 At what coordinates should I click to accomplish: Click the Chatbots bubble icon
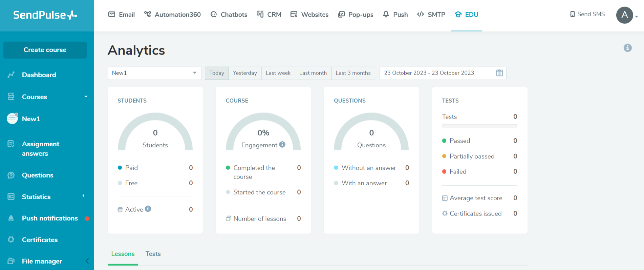pyautogui.click(x=214, y=14)
